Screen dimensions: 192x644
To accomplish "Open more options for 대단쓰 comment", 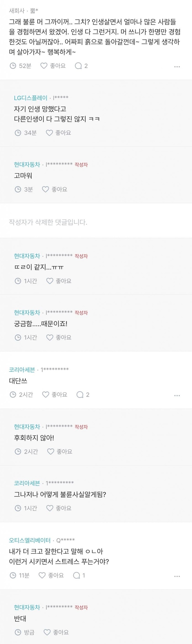I will [177, 396].
